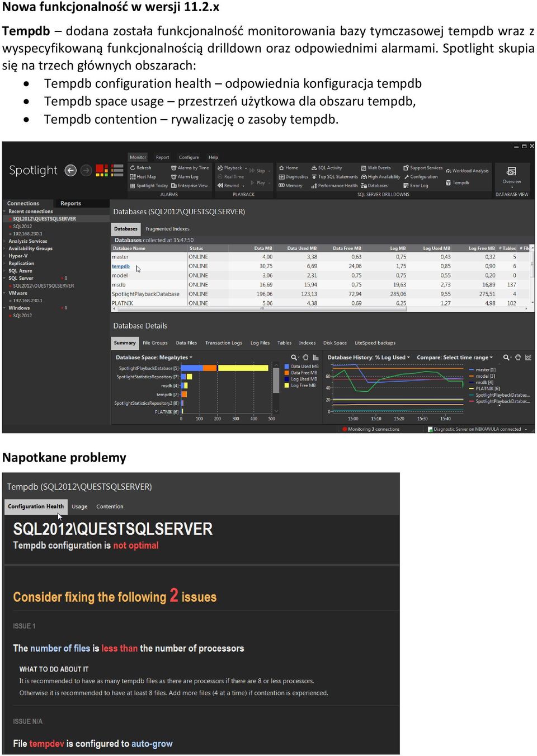
Task: Select the Configure ribbon tab
Action: pos(189,157)
